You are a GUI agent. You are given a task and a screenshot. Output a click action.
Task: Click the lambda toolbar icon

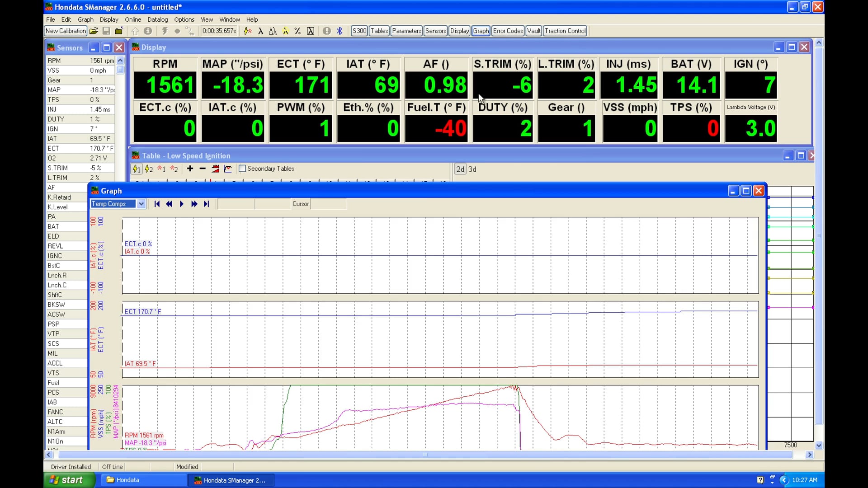(x=260, y=31)
